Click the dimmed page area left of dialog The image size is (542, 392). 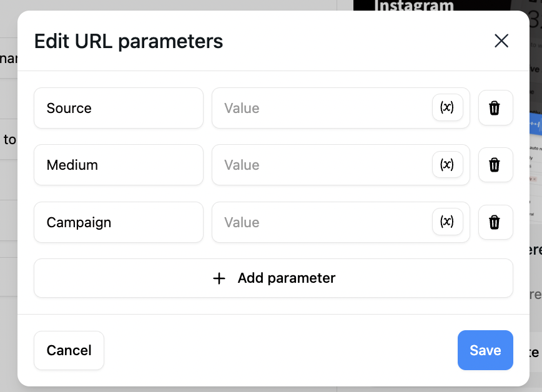click(x=8, y=207)
